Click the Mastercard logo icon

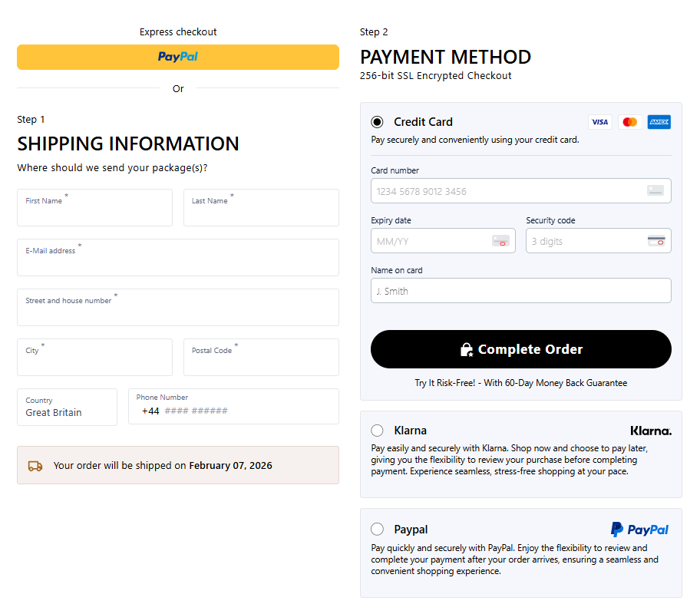coord(629,122)
